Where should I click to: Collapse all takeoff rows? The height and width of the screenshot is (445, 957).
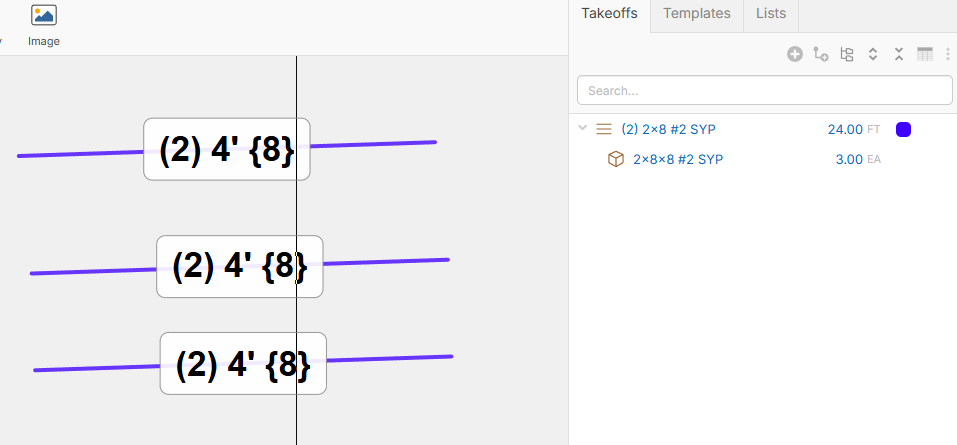click(898, 54)
